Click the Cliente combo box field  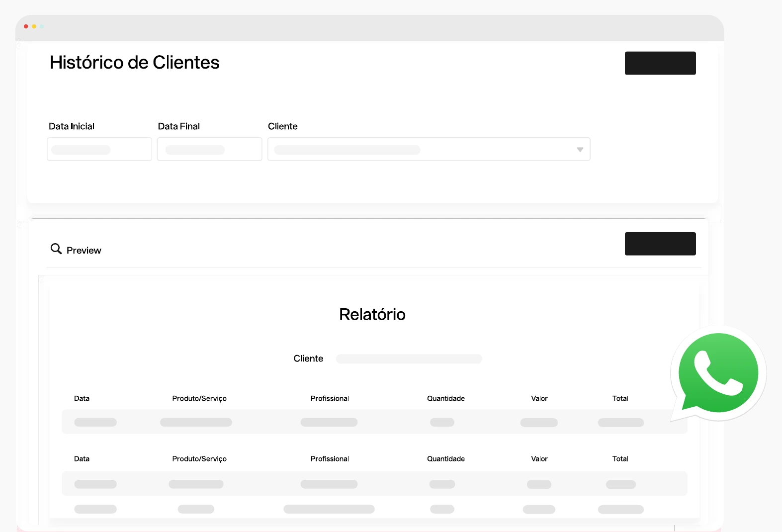429,149
